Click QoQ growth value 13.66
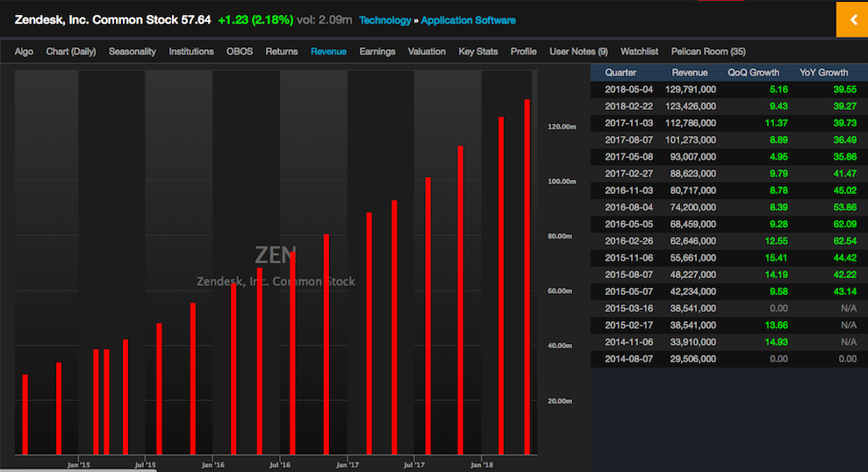Screen dimensions: 868x472 click(776, 325)
